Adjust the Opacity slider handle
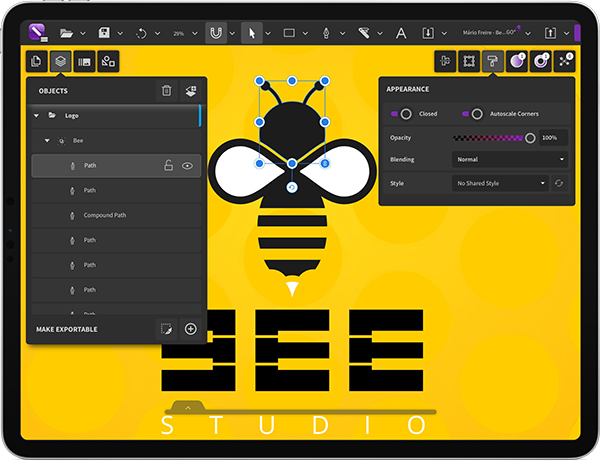The height and width of the screenshot is (461, 600). pyautogui.click(x=530, y=138)
